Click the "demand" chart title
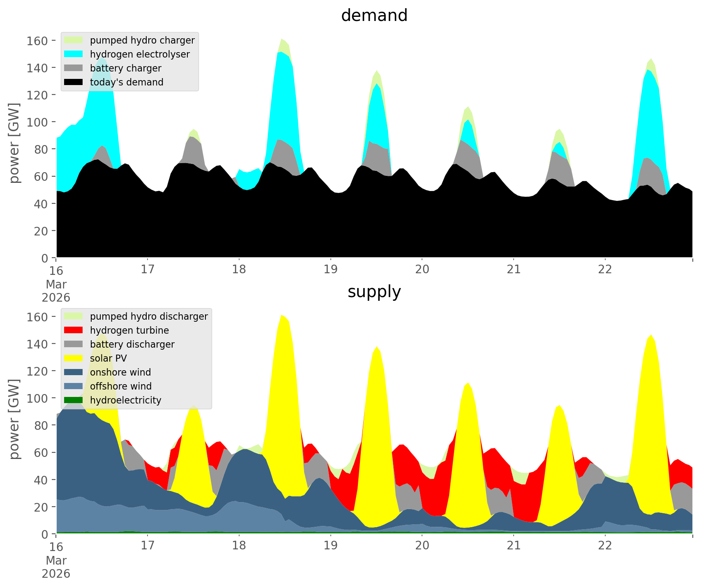Screen dimensions: 701x588 374,16
